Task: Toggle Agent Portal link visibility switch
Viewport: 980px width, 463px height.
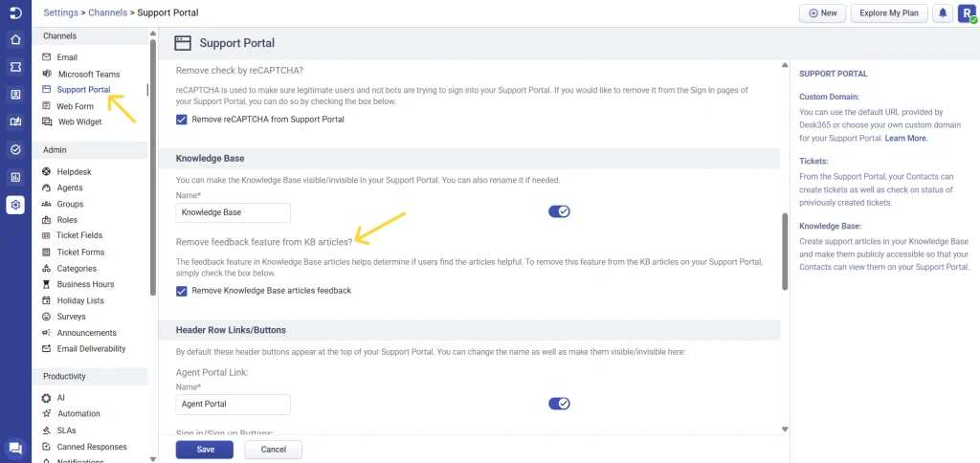Action: pyautogui.click(x=559, y=404)
